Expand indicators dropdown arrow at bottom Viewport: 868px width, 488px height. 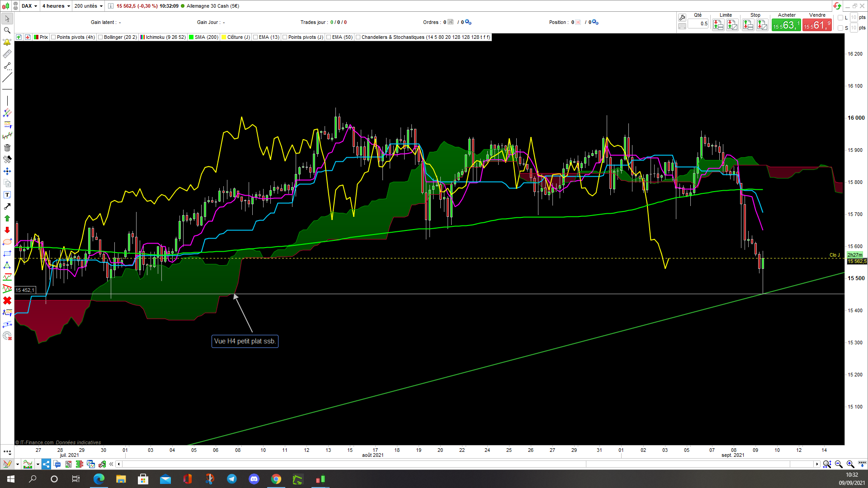pos(38,464)
